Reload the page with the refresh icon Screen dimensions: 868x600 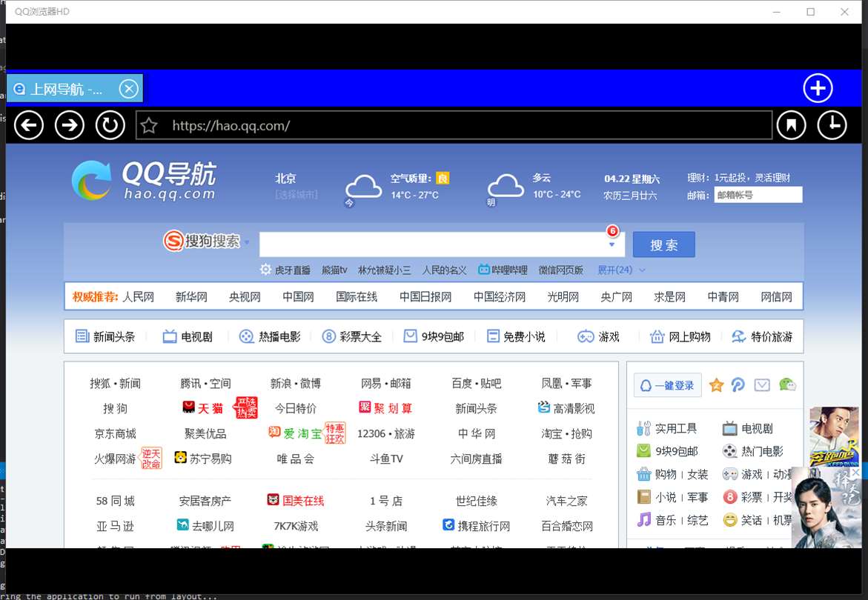[x=110, y=125]
